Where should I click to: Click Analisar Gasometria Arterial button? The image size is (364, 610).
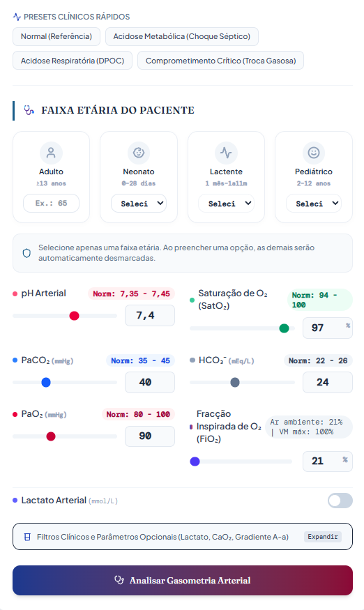click(x=183, y=581)
